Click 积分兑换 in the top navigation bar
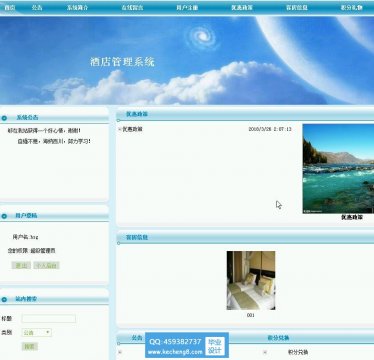The image size is (374, 360). point(351,7)
